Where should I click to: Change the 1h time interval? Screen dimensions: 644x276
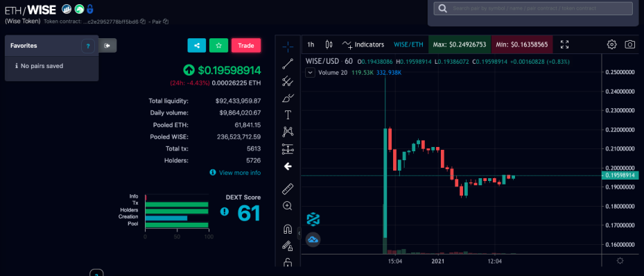pyautogui.click(x=311, y=44)
